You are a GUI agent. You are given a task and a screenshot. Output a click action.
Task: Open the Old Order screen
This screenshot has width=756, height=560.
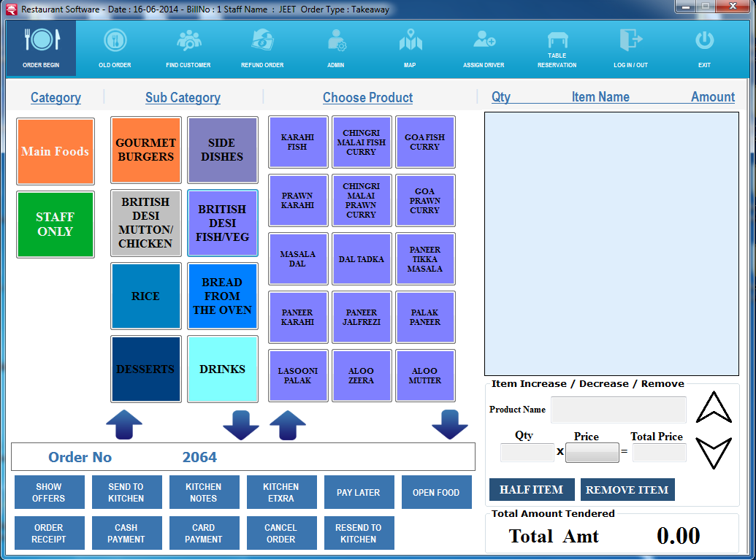115,42
